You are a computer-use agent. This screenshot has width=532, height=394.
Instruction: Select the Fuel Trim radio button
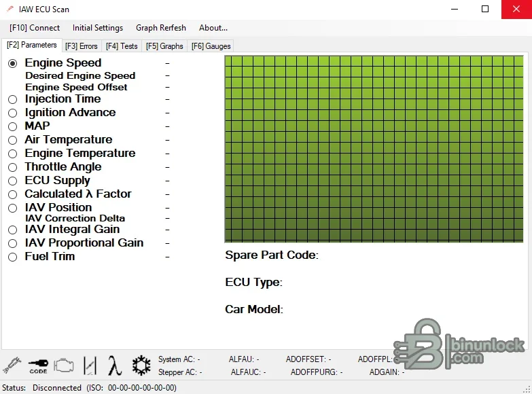12,257
